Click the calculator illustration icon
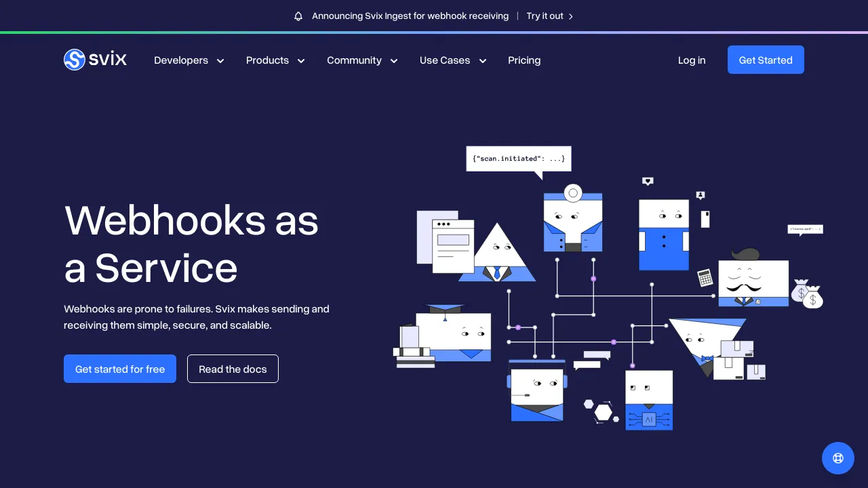The width and height of the screenshot is (868, 488). coord(705,278)
